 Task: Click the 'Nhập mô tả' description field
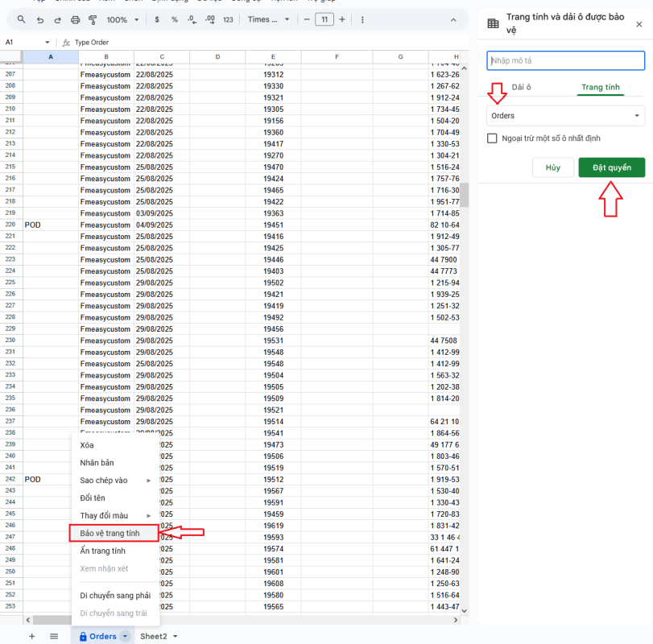(565, 60)
